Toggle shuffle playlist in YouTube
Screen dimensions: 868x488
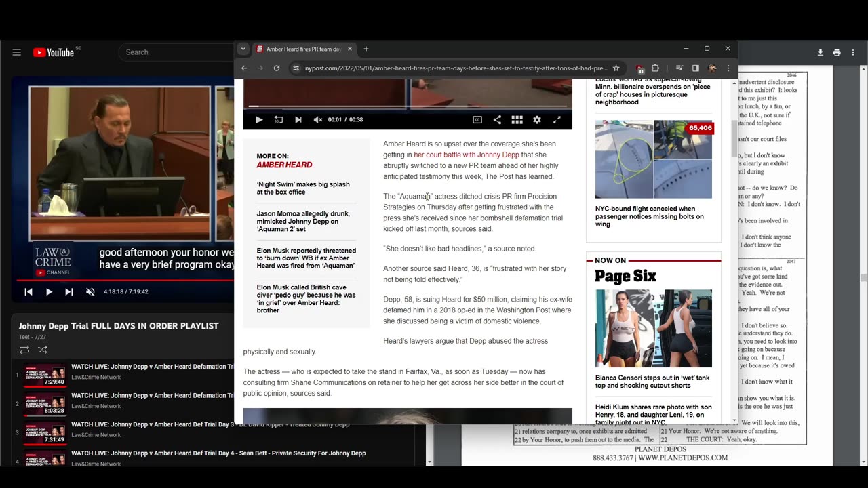[42, 350]
